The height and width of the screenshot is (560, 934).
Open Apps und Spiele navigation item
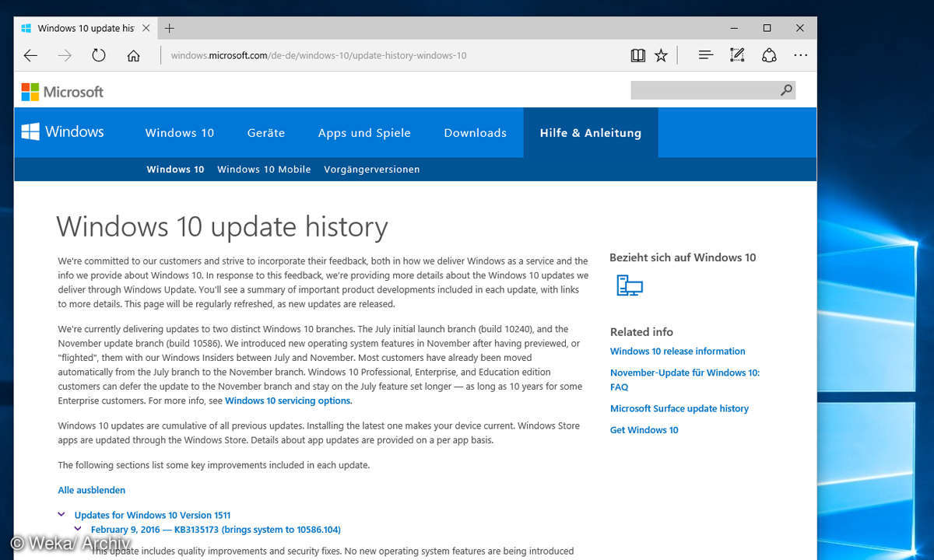(364, 133)
